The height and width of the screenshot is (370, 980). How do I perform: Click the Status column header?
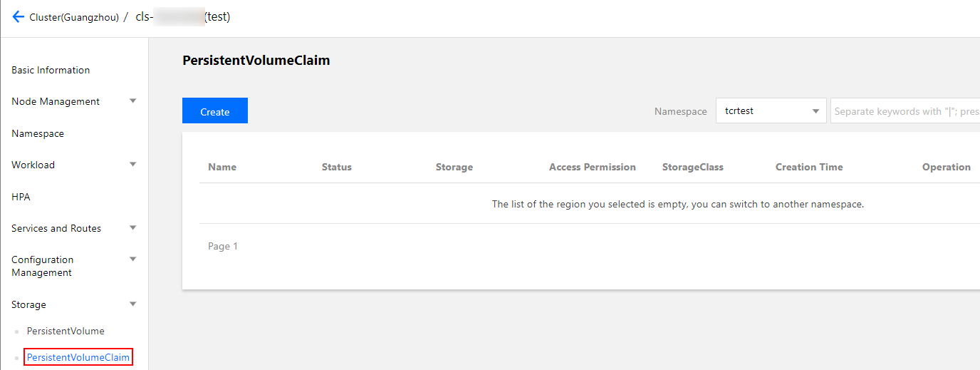337,167
